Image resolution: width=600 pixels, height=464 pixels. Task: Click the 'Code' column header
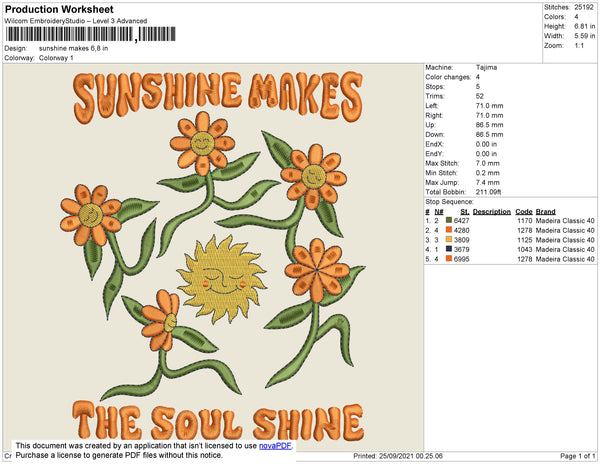point(524,212)
